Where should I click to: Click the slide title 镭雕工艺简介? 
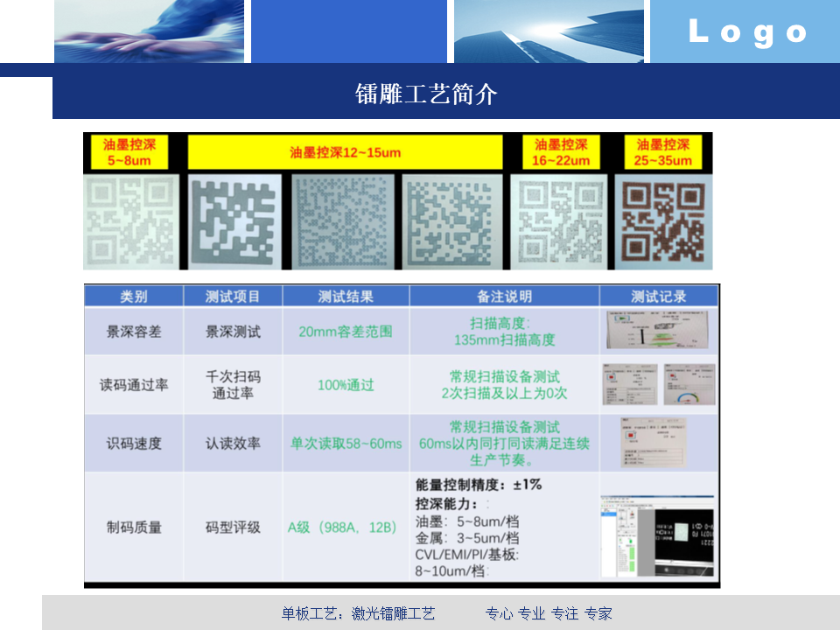pos(426,94)
